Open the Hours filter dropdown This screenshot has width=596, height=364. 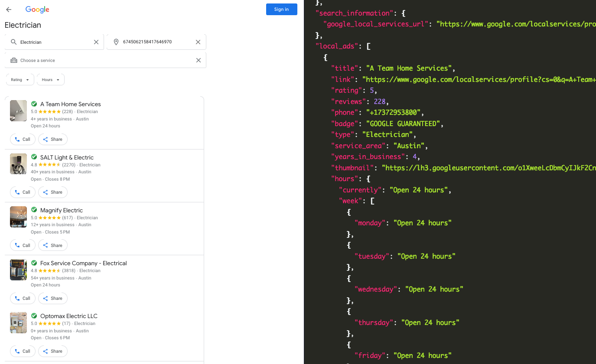[51, 80]
